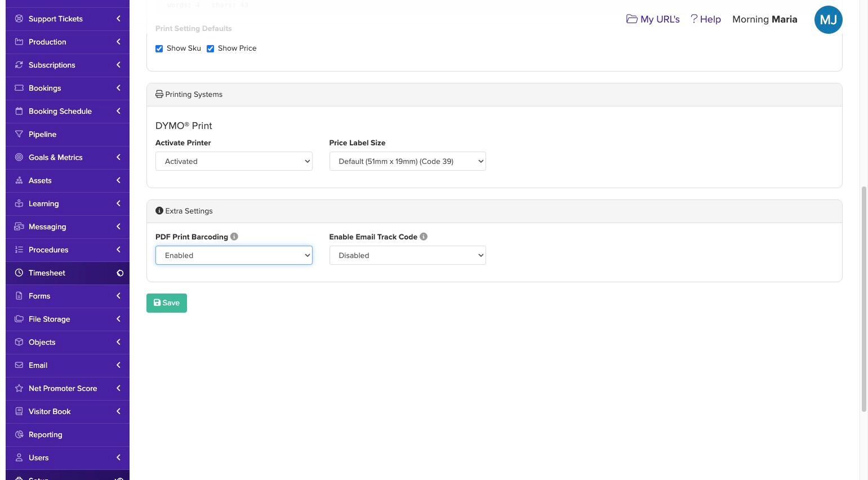This screenshot has width=868, height=480.
Task: Expand the Bookings menu chevron
Action: [x=118, y=88]
